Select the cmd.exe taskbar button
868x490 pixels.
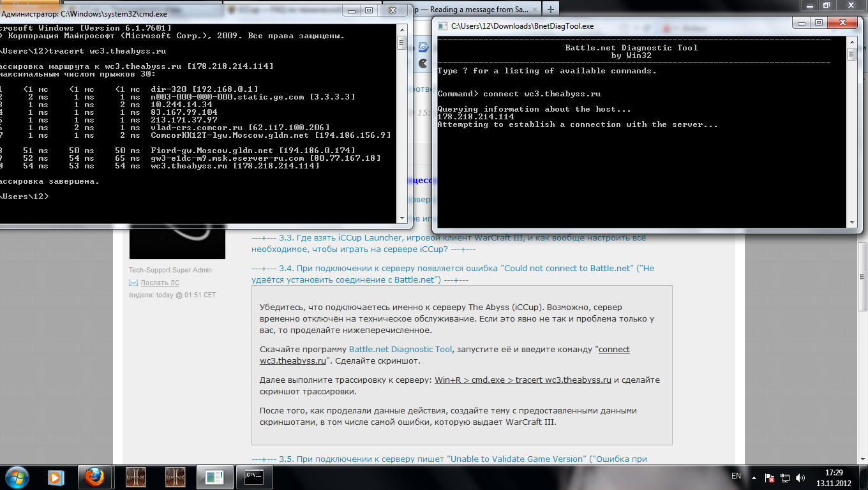pyautogui.click(x=253, y=477)
